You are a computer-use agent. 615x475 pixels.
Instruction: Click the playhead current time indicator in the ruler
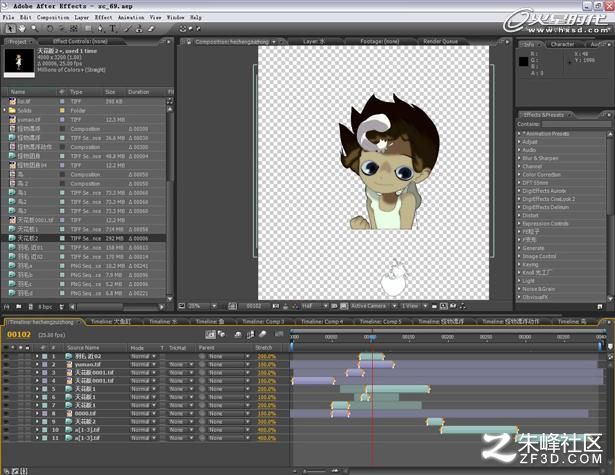pos(371,337)
